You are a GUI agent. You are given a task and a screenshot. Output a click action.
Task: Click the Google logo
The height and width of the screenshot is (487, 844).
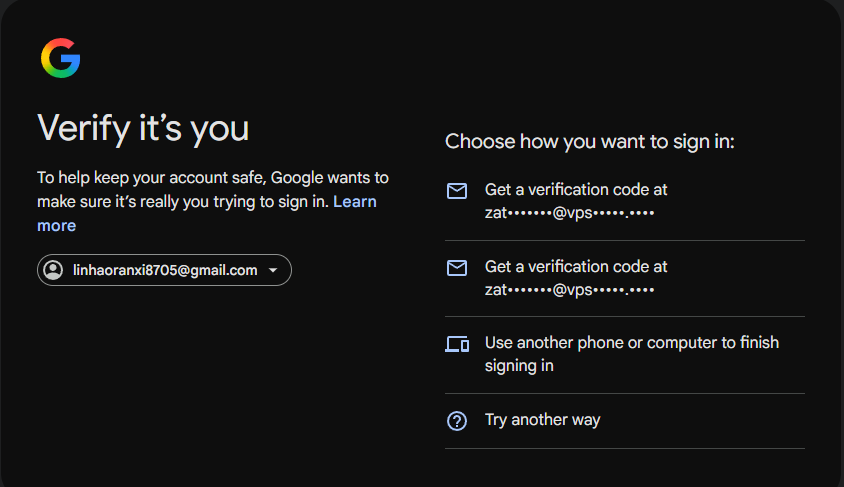coord(60,58)
